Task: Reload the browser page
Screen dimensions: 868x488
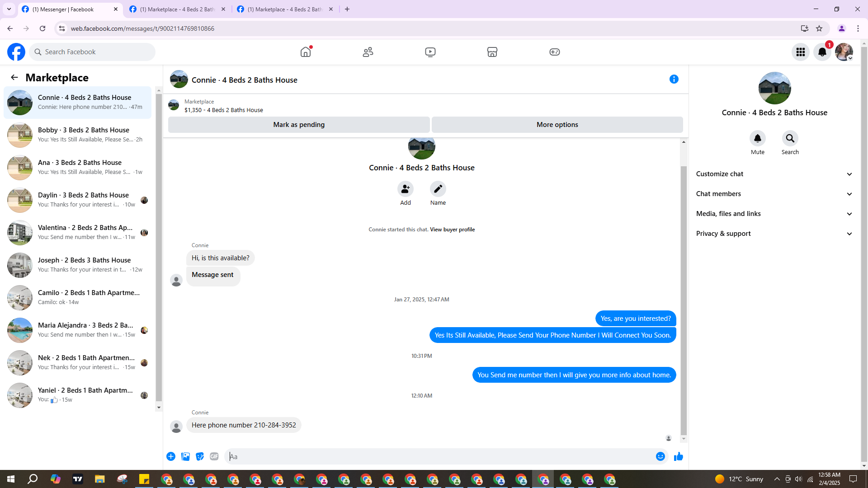Action: coord(42,28)
